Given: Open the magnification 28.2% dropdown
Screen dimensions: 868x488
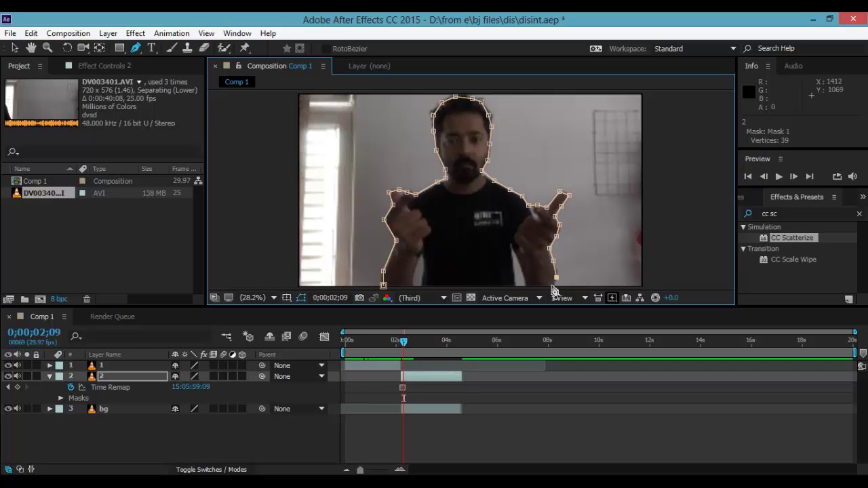Looking at the screenshot, I should click(258, 298).
